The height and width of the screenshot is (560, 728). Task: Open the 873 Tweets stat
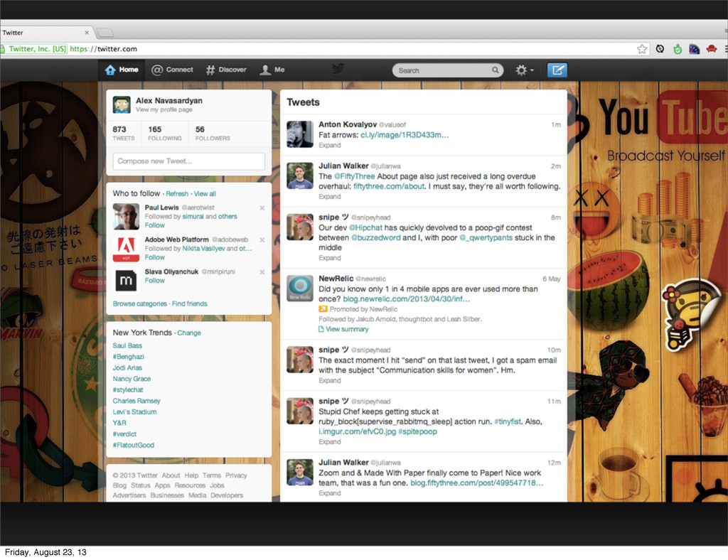pyautogui.click(x=124, y=133)
